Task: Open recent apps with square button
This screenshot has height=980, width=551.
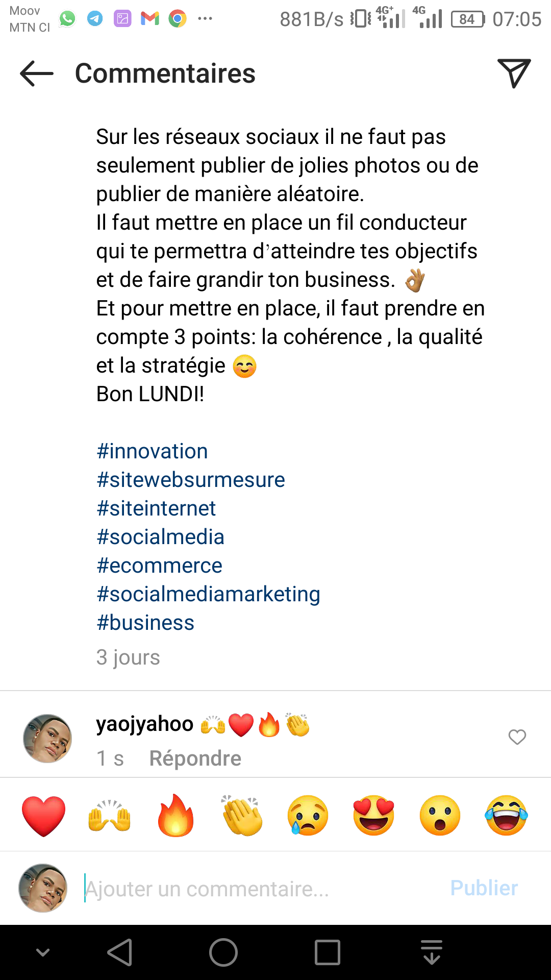Action: pyautogui.click(x=327, y=952)
